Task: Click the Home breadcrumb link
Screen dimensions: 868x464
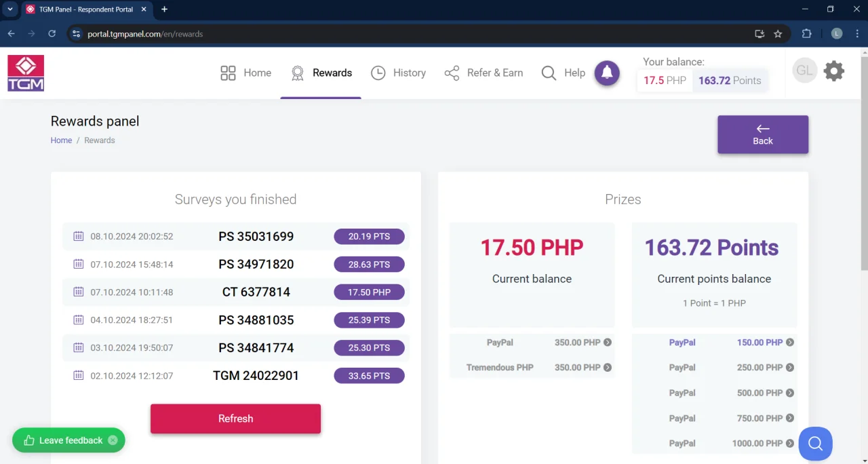Action: (x=61, y=140)
